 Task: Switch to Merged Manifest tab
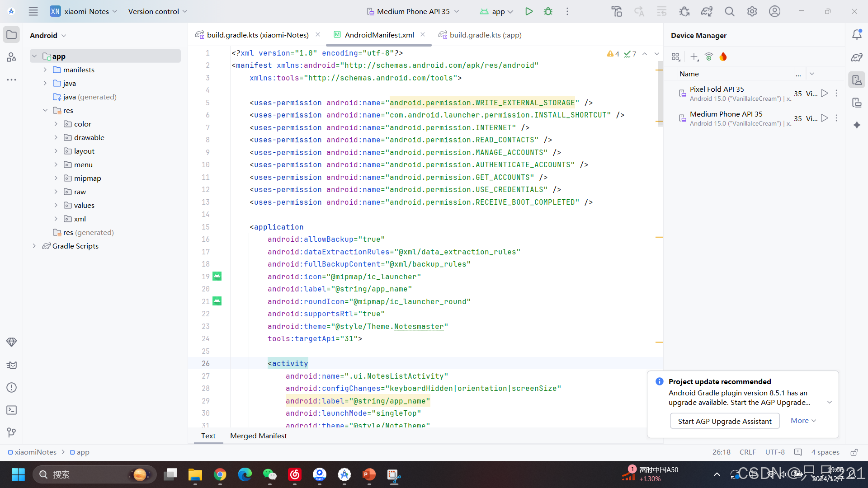coord(258,436)
